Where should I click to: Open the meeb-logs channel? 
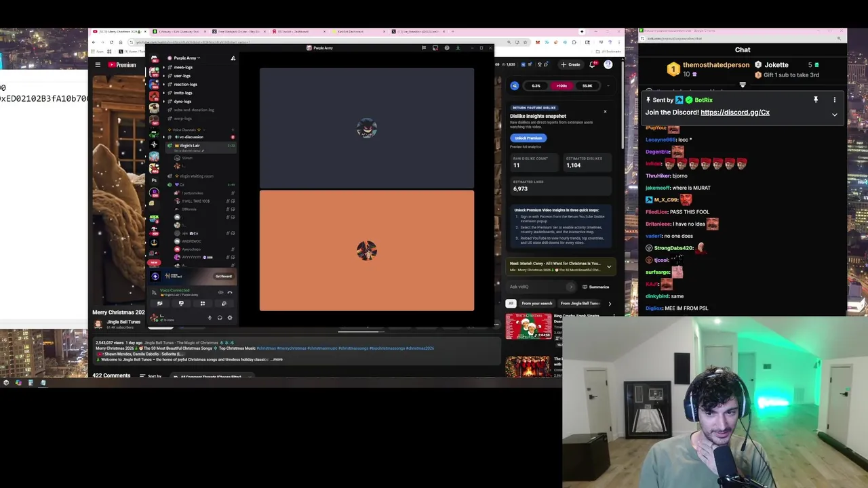[183, 67]
